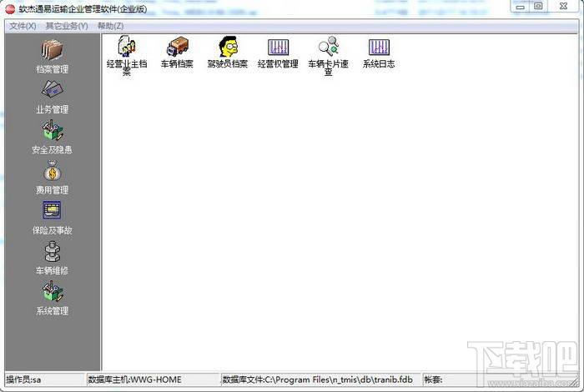This screenshot has width=584, height=392.
Task: Minimize the application window
Action: click(x=521, y=7)
